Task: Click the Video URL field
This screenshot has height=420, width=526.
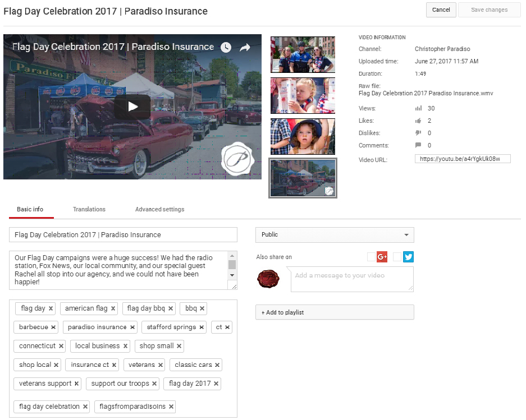Action: pyautogui.click(x=463, y=159)
